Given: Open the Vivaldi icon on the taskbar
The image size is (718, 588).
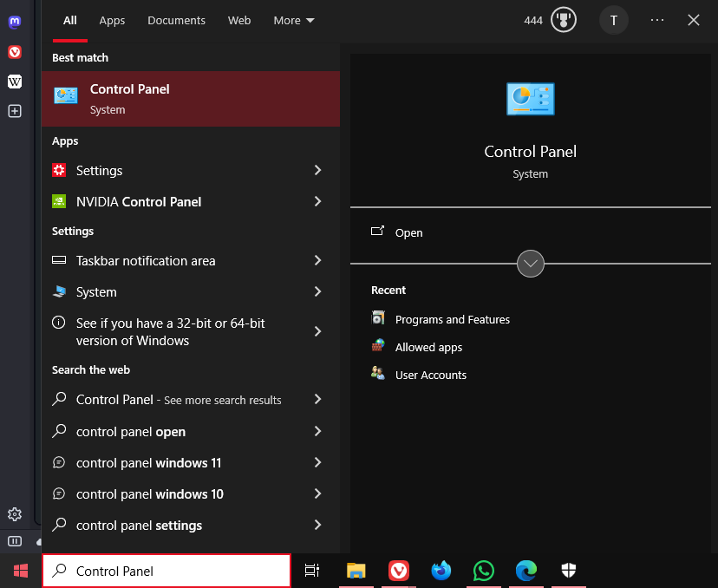Looking at the screenshot, I should [398, 571].
